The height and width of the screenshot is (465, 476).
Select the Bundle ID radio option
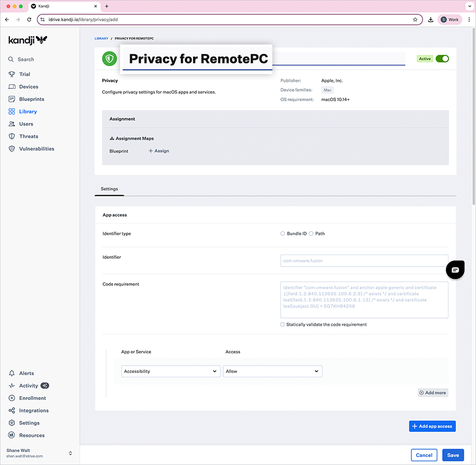[282, 233]
